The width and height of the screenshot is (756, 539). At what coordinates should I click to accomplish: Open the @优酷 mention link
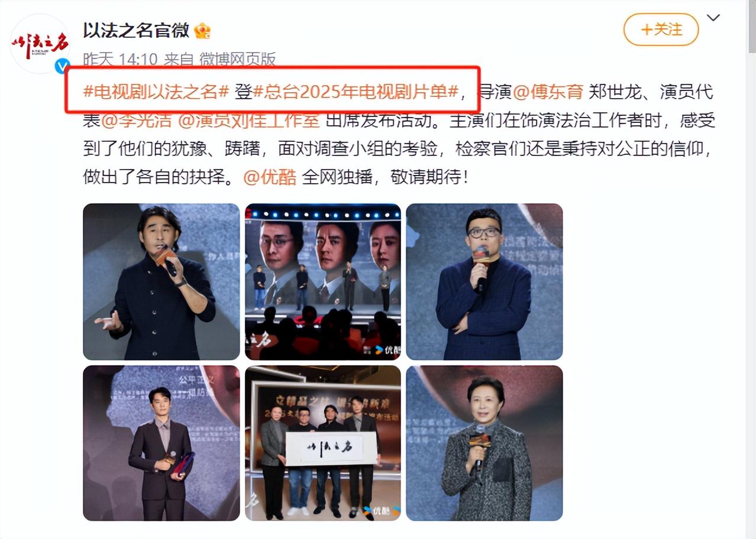coord(270,177)
